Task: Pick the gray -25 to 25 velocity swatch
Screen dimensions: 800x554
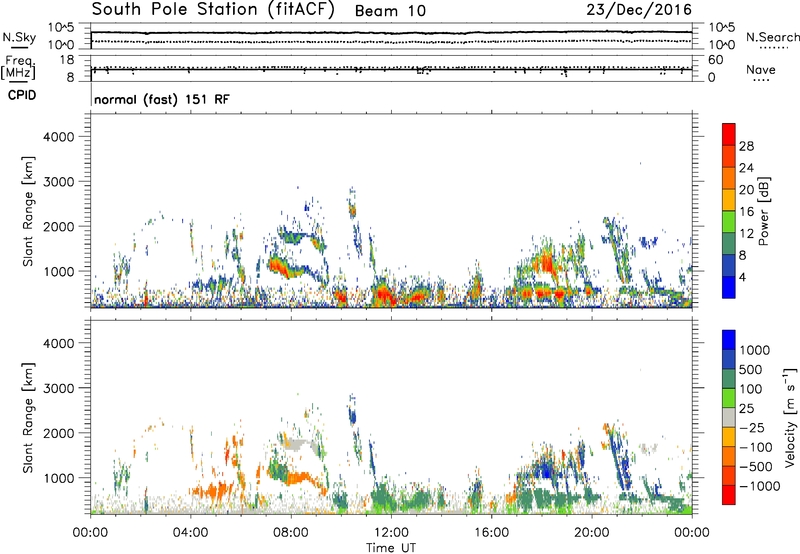Action: click(x=729, y=417)
